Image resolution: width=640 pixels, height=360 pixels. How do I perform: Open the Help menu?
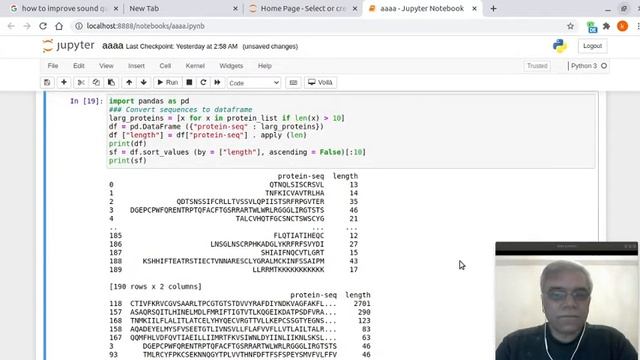(x=264, y=66)
